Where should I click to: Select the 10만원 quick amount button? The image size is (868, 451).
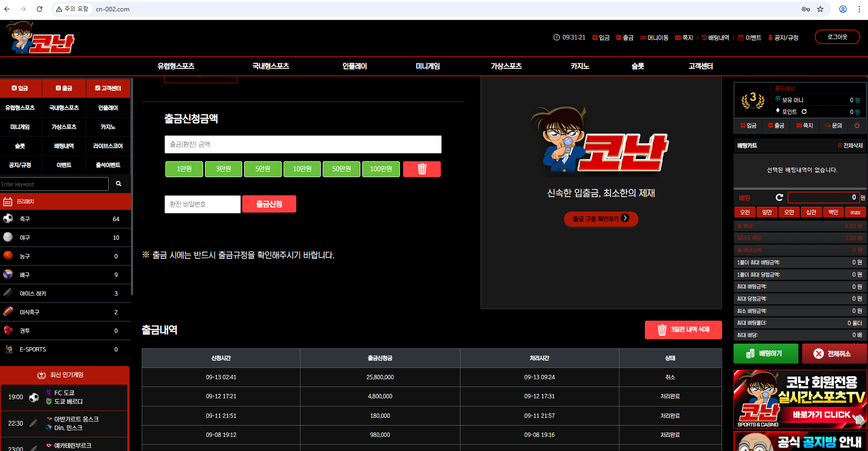pyautogui.click(x=302, y=169)
